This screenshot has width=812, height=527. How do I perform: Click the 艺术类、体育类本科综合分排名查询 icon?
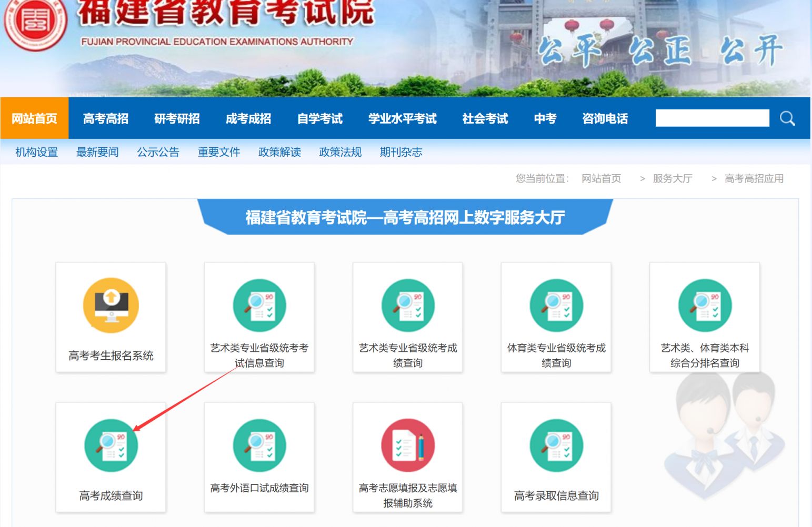(705, 306)
